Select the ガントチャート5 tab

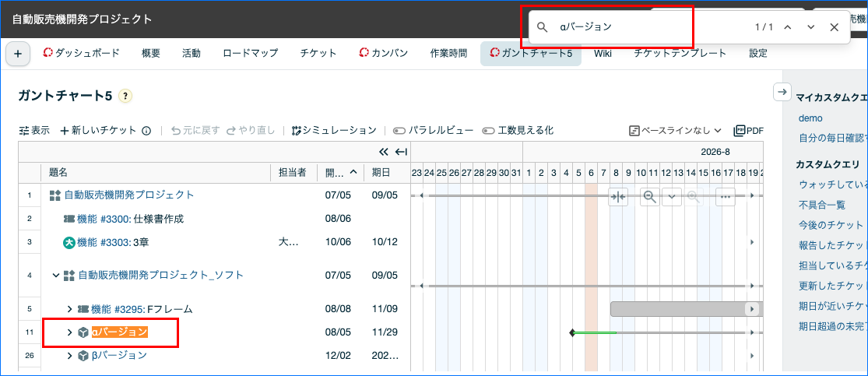[531, 54]
